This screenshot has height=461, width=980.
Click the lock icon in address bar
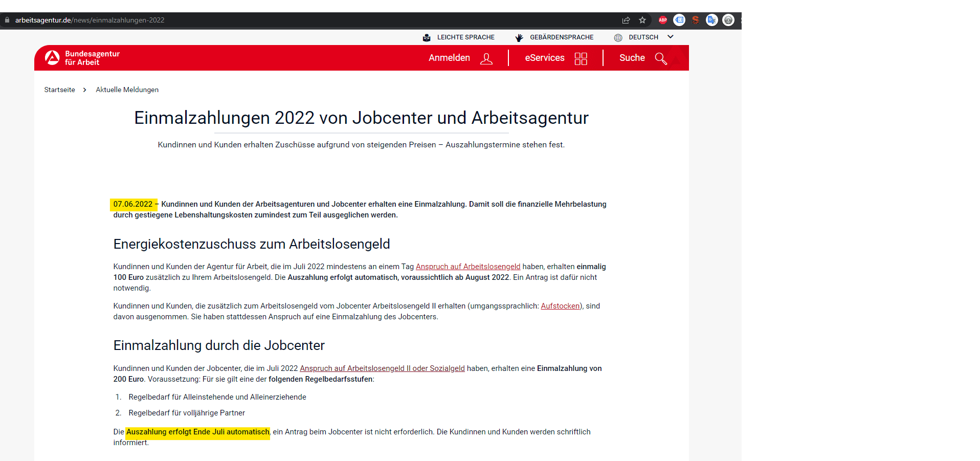pos(7,20)
